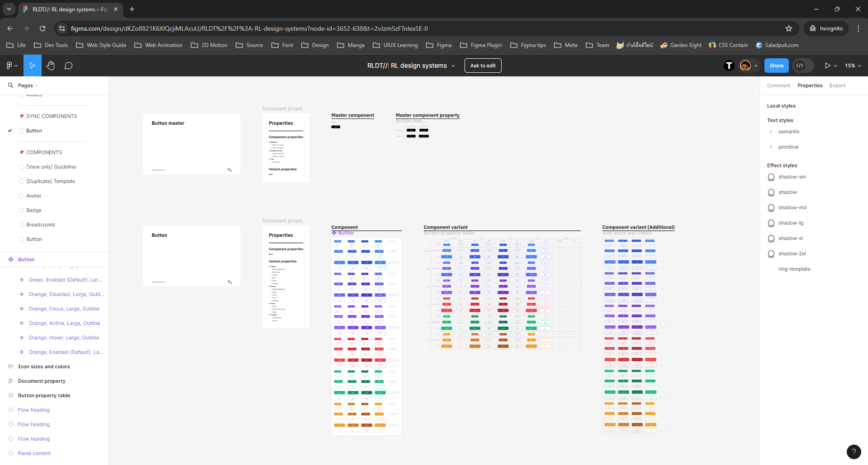The width and height of the screenshot is (868, 465).
Task: Open the Saladpuk.com bookmark
Action: 777,45
